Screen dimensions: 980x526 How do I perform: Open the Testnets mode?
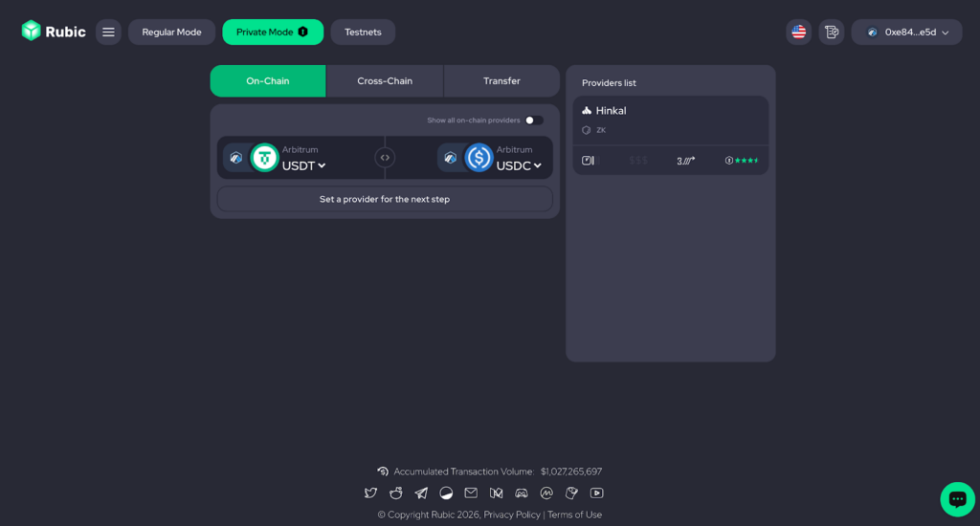tap(363, 32)
